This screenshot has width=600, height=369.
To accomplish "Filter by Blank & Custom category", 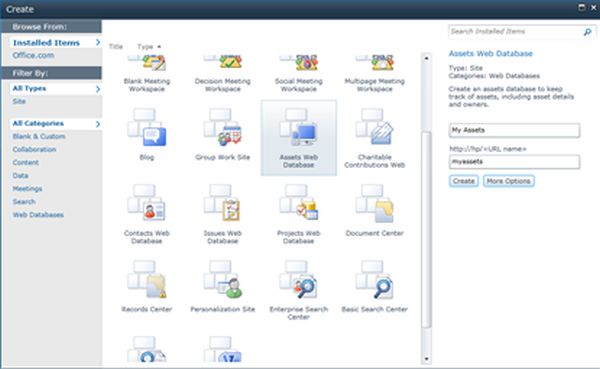I will [x=39, y=136].
